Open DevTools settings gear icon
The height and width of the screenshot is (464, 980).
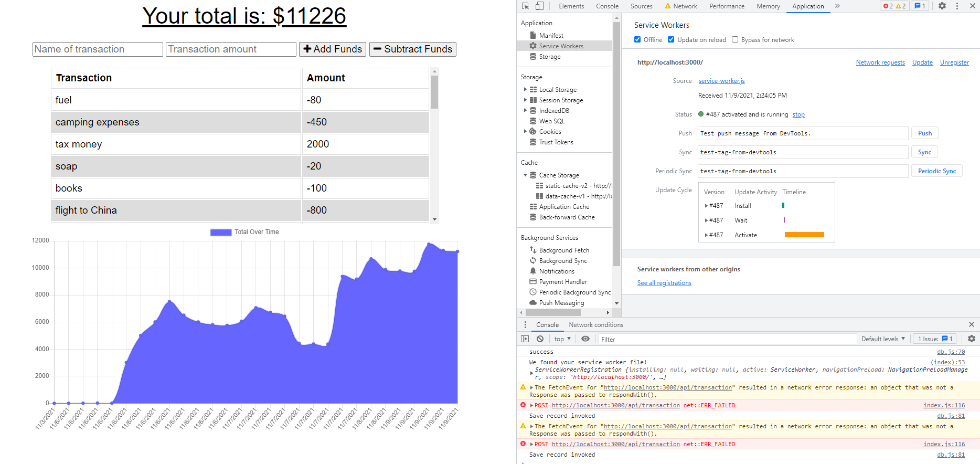(x=942, y=6)
